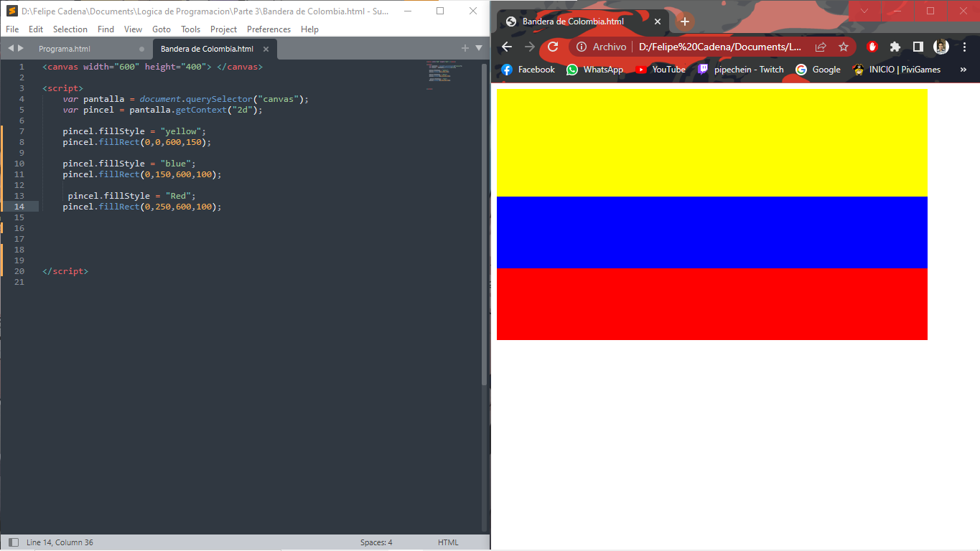This screenshot has width=980, height=551.
Task: Change the HTML syntax selector
Action: tap(448, 542)
